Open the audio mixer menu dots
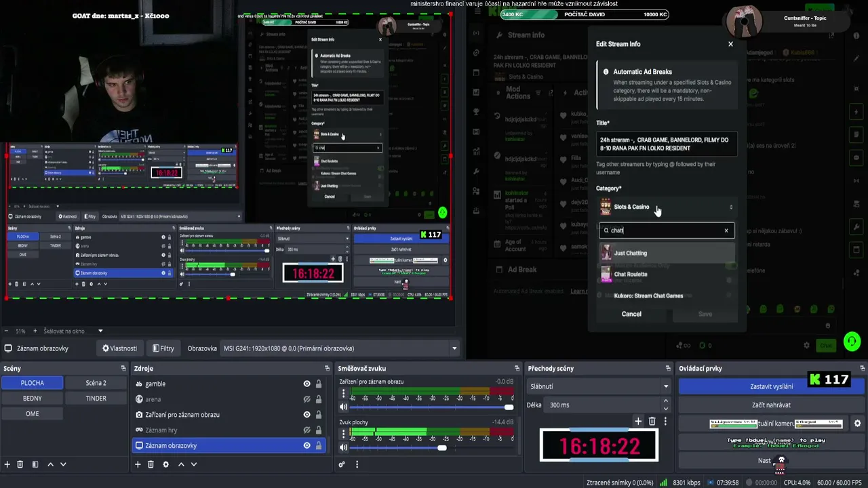The image size is (868, 488). coord(357,464)
